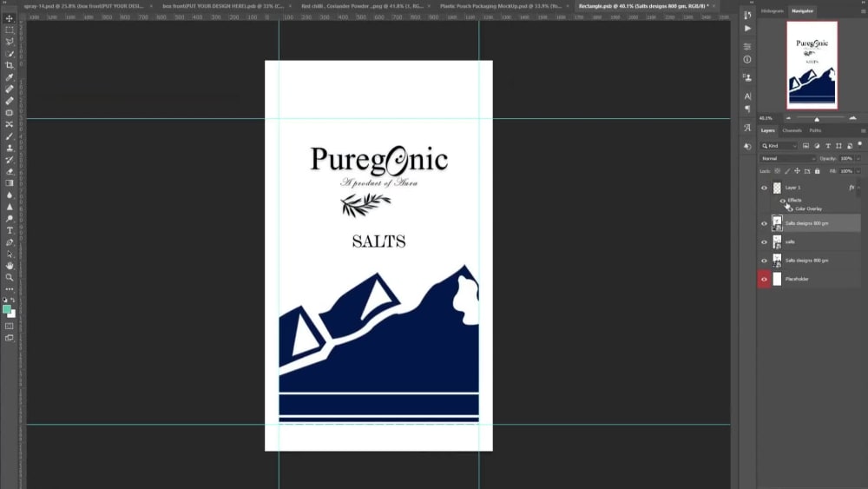The width and height of the screenshot is (868, 489).
Task: Change the screen mode icon
Action: click(10, 338)
